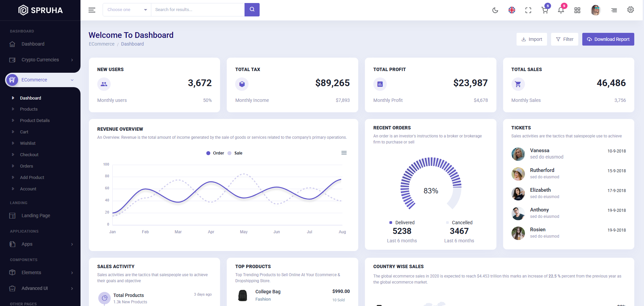Open the apps grid icon
Image resolution: width=644 pixels, height=306 pixels.
point(577,10)
